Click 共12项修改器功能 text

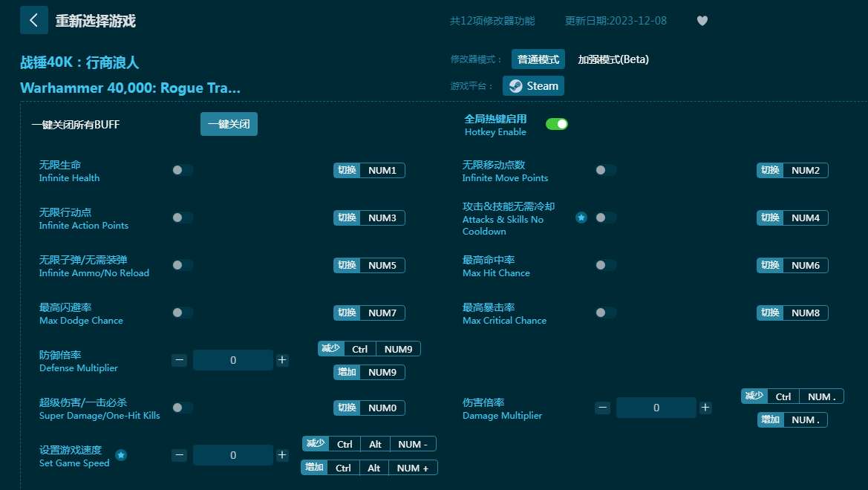[492, 21]
